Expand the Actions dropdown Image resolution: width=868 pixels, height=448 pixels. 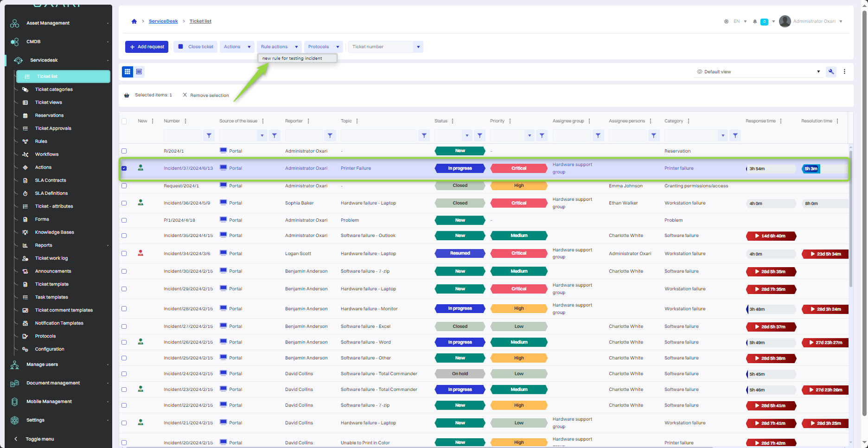[x=236, y=47]
